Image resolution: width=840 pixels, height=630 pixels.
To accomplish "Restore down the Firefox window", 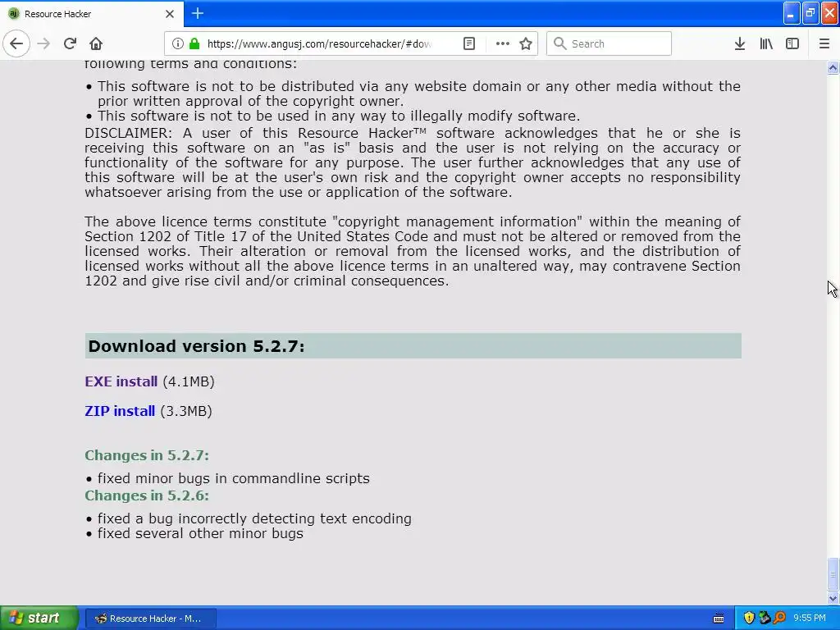I will point(810,13).
